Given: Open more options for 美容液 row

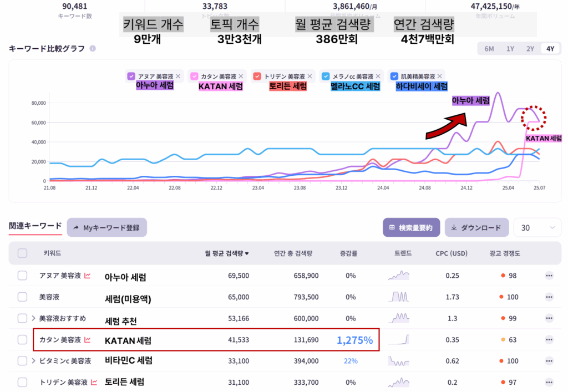Looking at the screenshot, I should 549,297.
